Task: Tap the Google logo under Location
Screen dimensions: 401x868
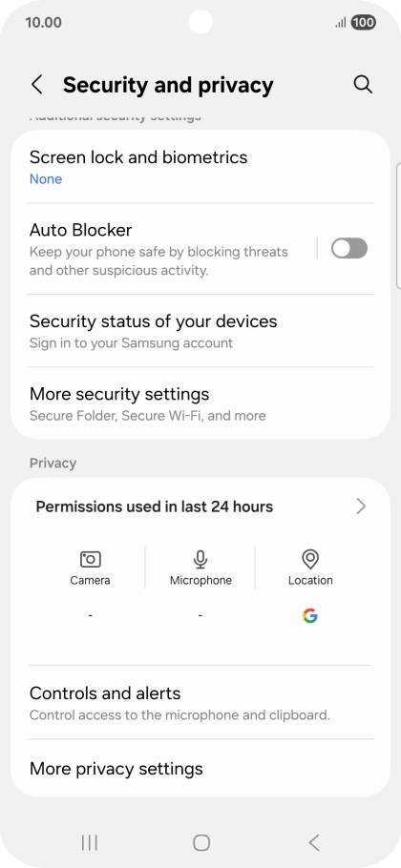Action: click(310, 615)
